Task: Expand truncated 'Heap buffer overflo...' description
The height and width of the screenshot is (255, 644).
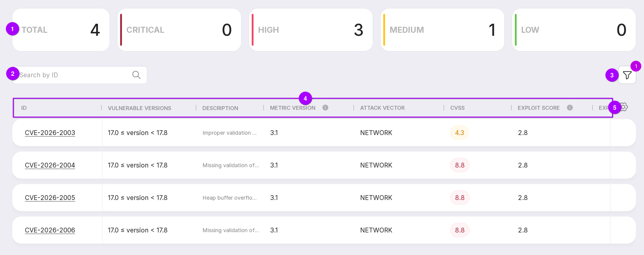Action: point(229,198)
